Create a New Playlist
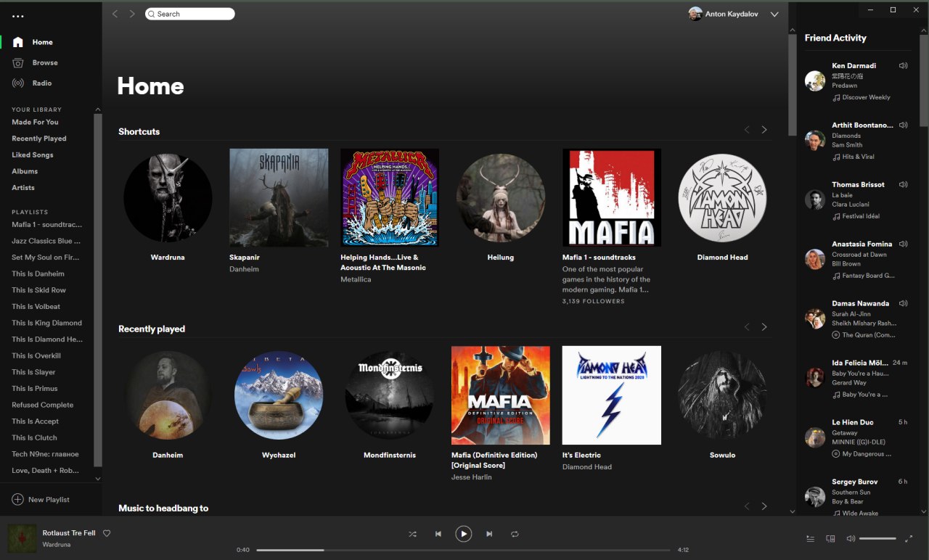The height and width of the screenshot is (560, 929). (x=41, y=500)
